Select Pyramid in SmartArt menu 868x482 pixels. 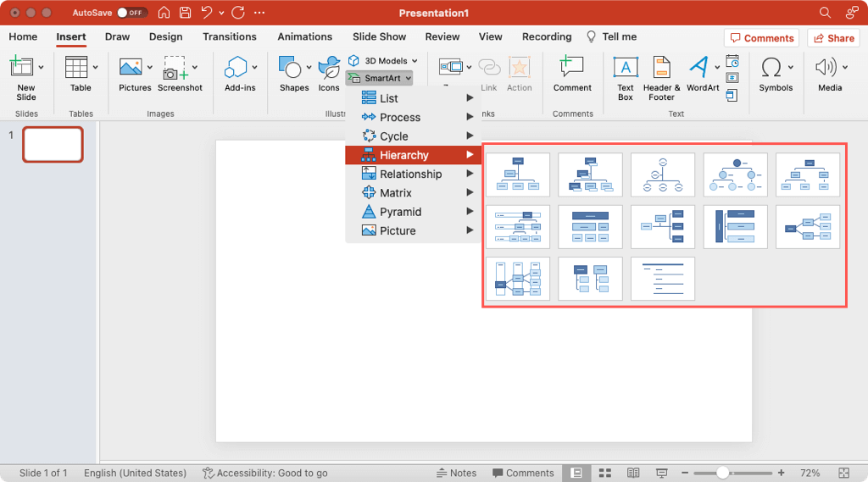[400, 212]
